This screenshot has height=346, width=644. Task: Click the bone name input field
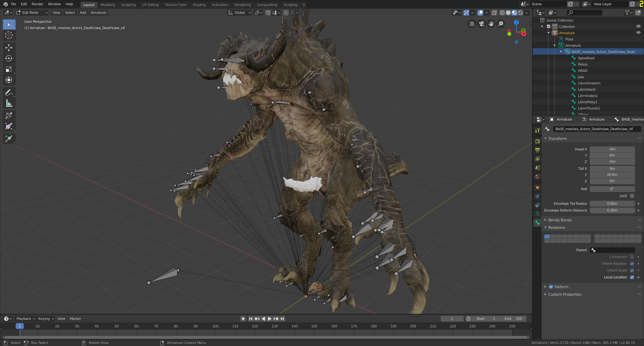pyautogui.click(x=597, y=129)
